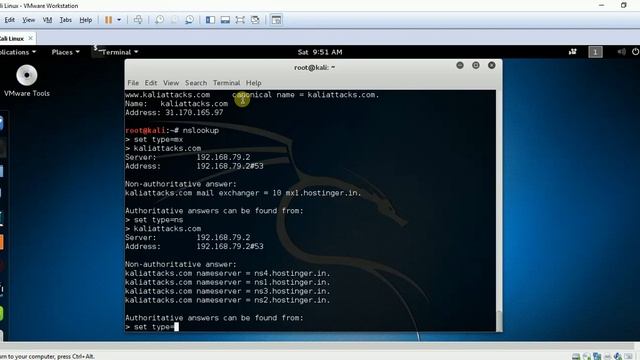Image resolution: width=640 pixels, height=360 pixels.
Task: Click the 'set type=ns' line
Action: (154, 220)
